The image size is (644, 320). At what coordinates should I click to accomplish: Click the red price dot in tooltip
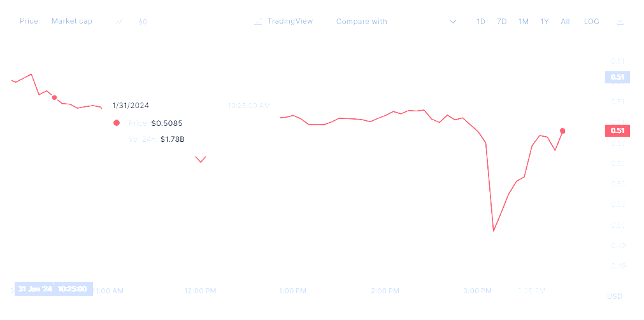click(x=117, y=123)
